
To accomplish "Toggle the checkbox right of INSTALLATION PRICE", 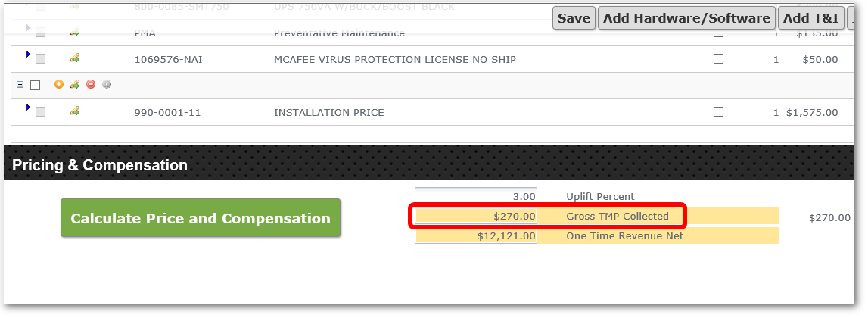I will pos(718,112).
